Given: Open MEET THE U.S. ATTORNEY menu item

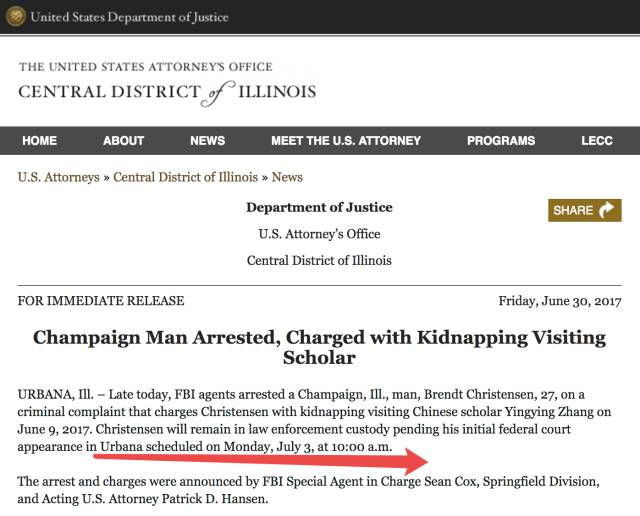Looking at the screenshot, I should [345, 141].
